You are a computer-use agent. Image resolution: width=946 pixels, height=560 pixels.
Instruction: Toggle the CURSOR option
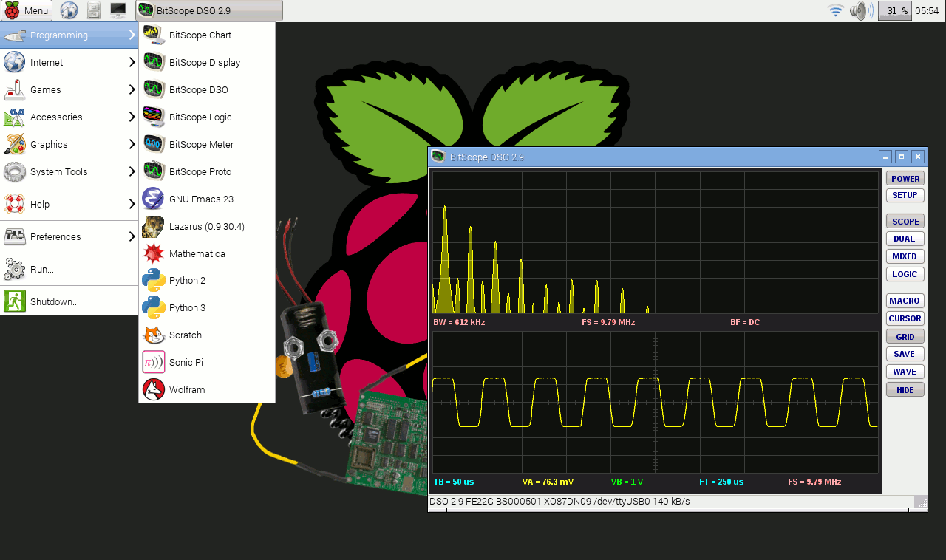(905, 318)
